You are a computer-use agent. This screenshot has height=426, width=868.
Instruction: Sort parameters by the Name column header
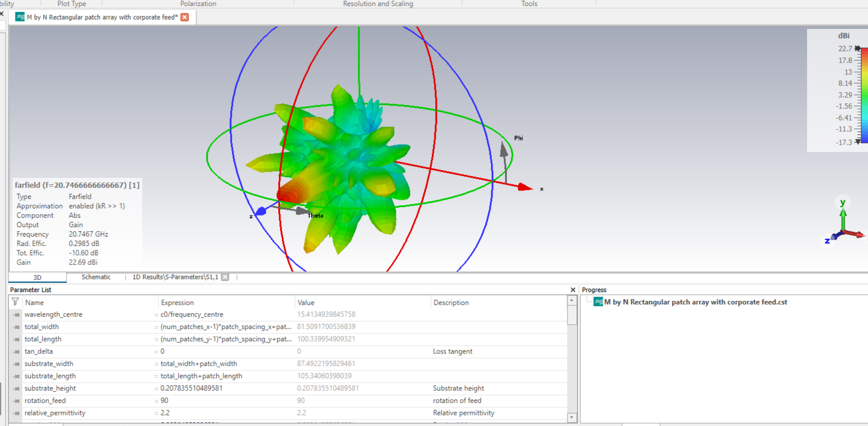[34, 302]
